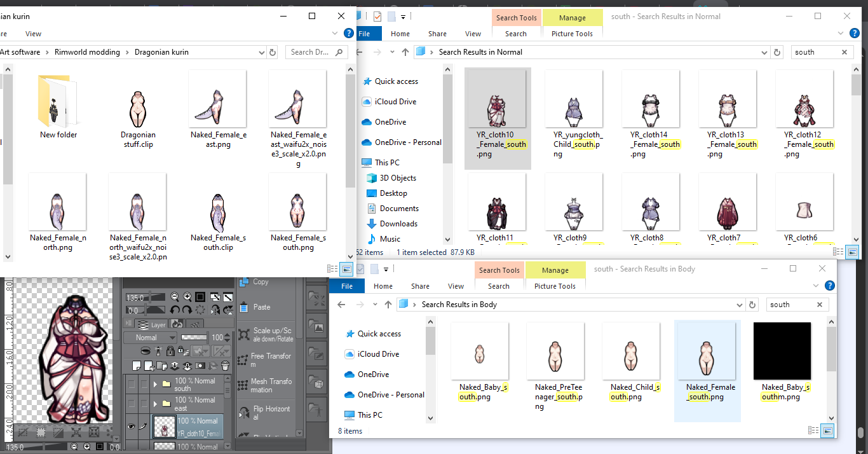Open Search tab in Body search window

[x=499, y=286]
